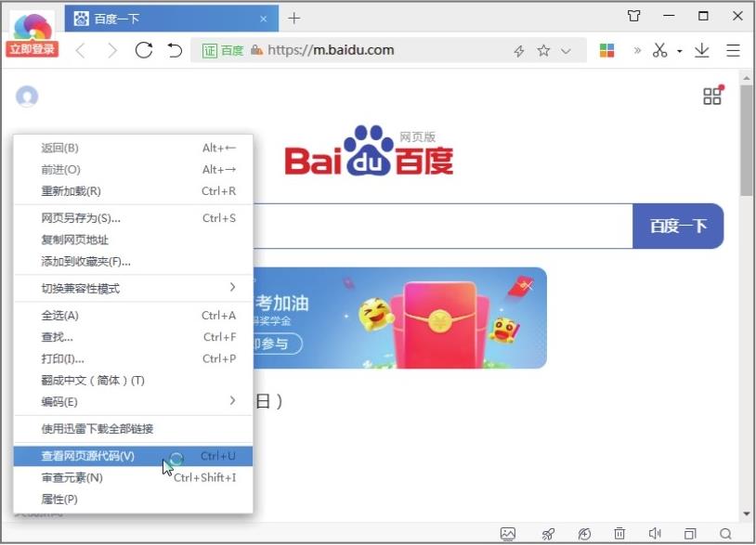Choose 使用迅雷下载全部链接 entry

click(133, 429)
